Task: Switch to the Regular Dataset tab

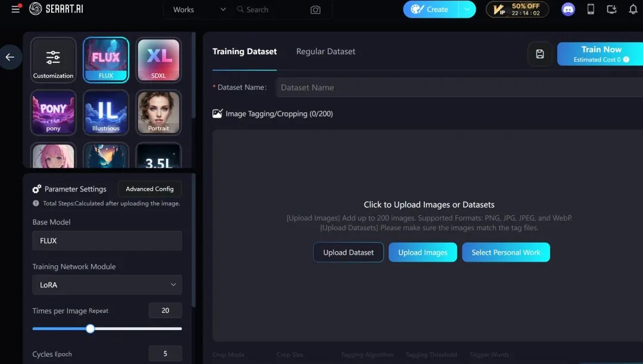Action: coord(326,52)
